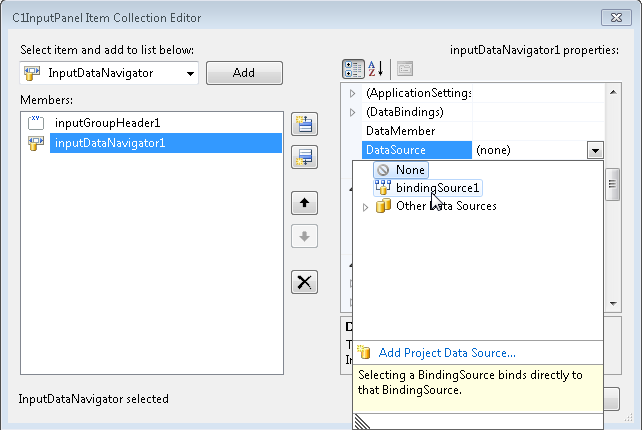The width and height of the screenshot is (642, 430).
Task: Select inputGroupHeader1 in the Members list
Action: pyautogui.click(x=107, y=123)
